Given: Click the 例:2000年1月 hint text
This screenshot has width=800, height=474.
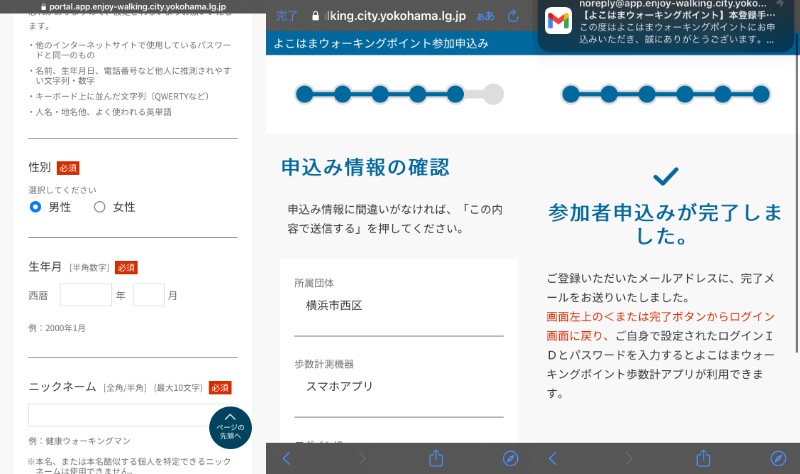Looking at the screenshot, I should coord(57,328).
